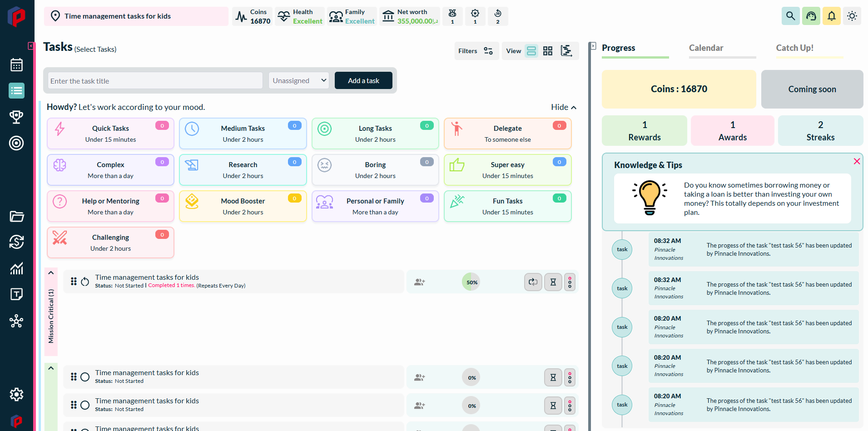Open the target goals icon in sidebar

click(x=17, y=143)
